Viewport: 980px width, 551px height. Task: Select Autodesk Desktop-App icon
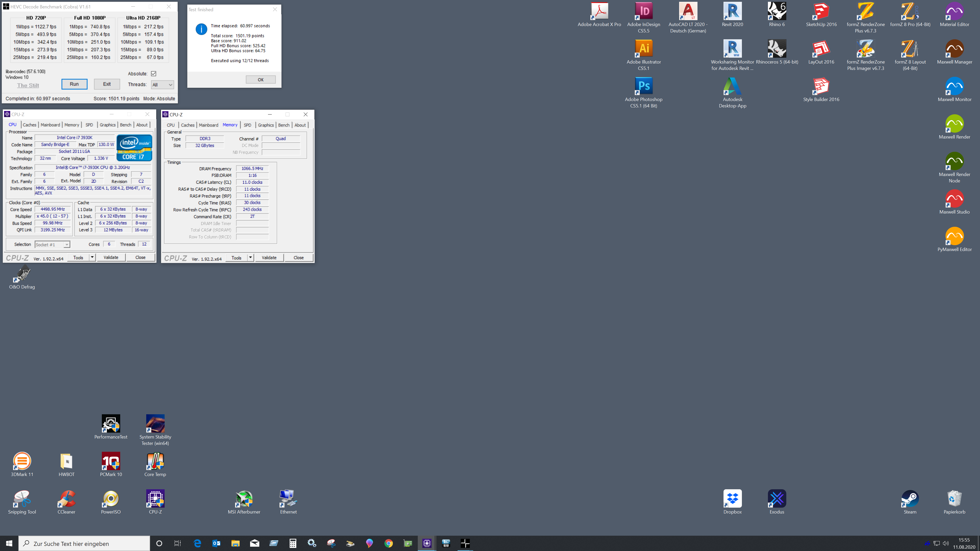(732, 92)
